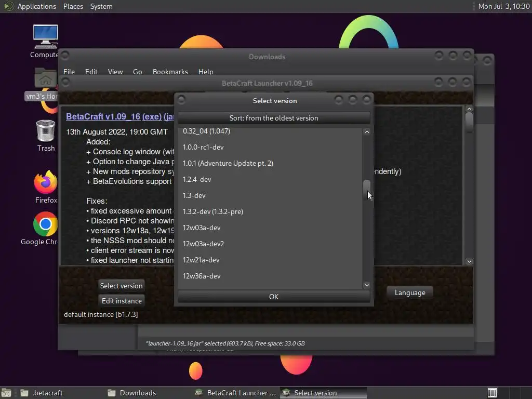Confirm selection with OK button
This screenshot has height=399, width=532.
(x=274, y=297)
